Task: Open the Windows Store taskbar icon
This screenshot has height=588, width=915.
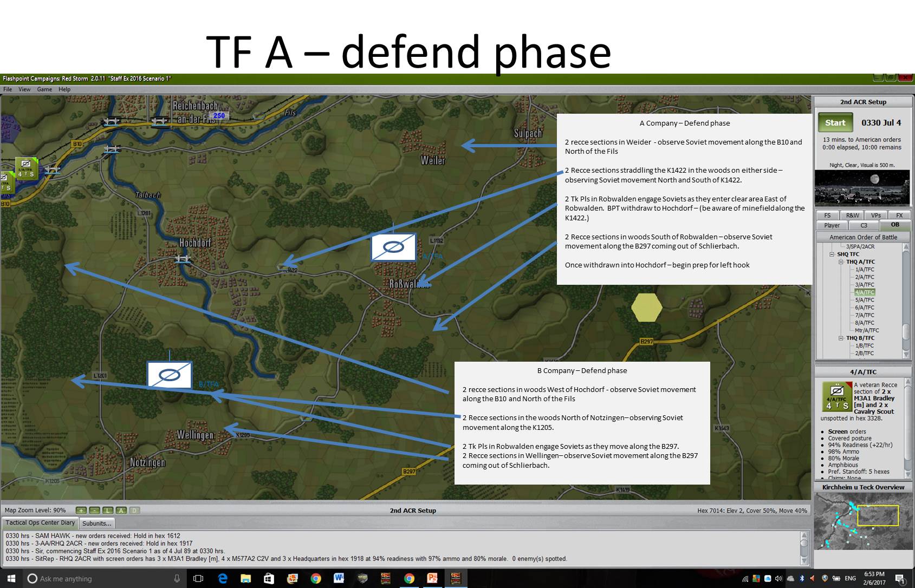Action: pyautogui.click(x=269, y=578)
